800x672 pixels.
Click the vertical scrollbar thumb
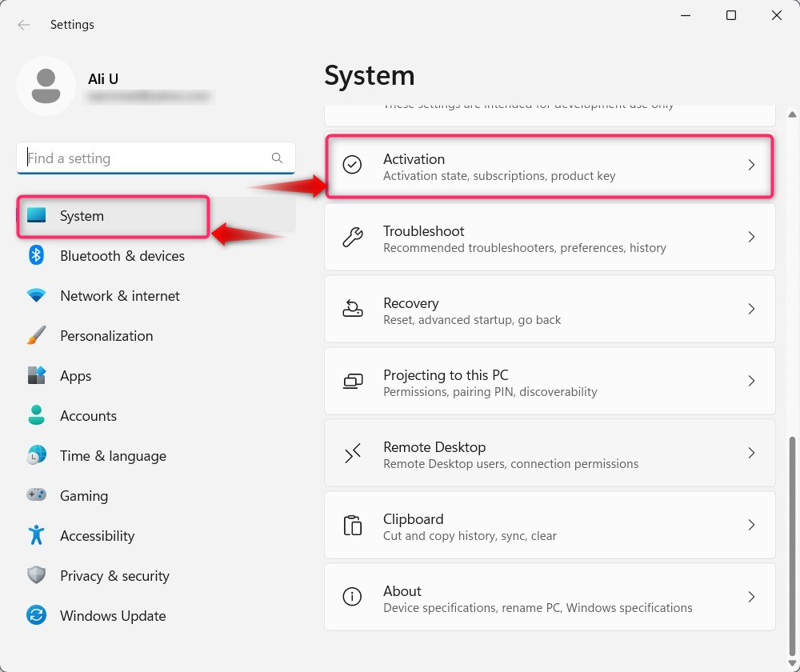coord(792,546)
